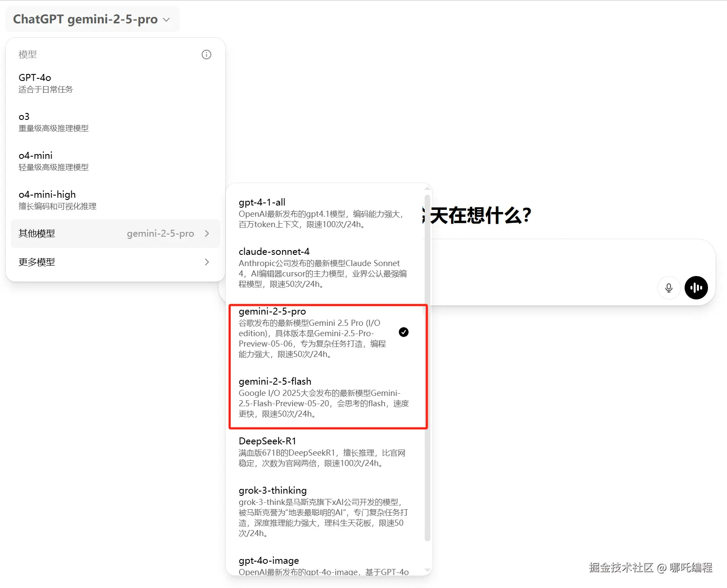The width and height of the screenshot is (727, 588).
Task: Click the model info icon
Action: pyautogui.click(x=206, y=55)
